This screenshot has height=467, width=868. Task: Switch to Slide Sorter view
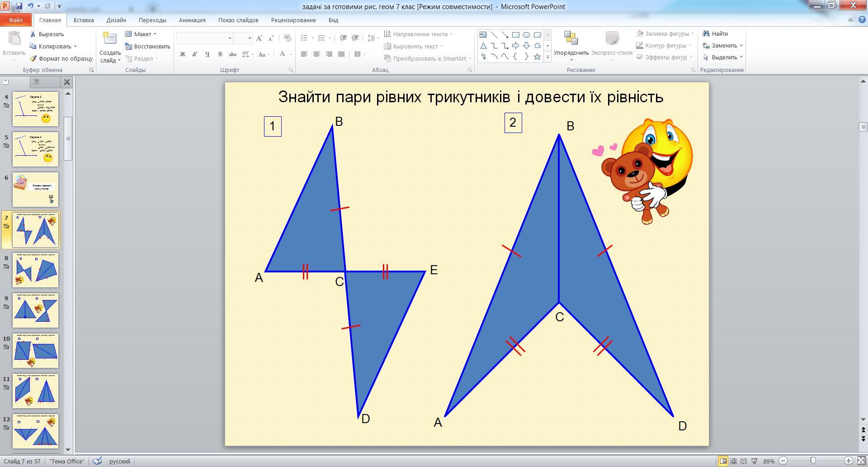[733, 461]
